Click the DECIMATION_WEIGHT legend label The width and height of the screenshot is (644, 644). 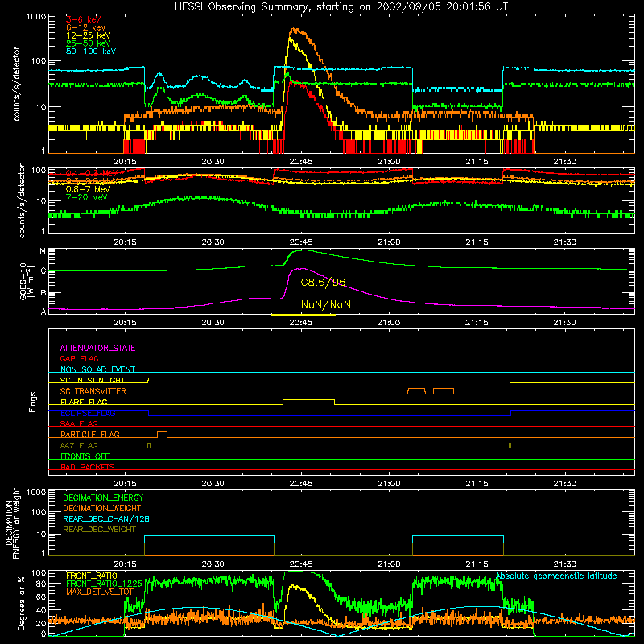[x=102, y=509]
